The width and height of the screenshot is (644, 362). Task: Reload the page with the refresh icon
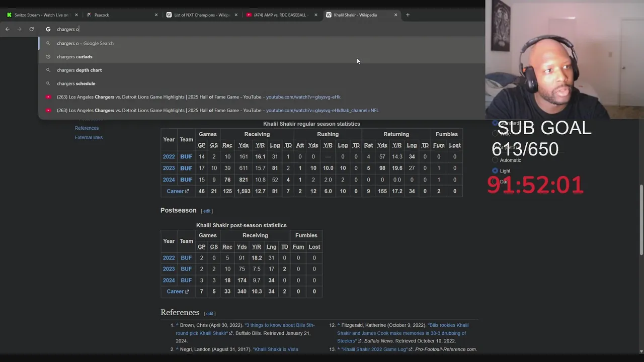tap(32, 29)
